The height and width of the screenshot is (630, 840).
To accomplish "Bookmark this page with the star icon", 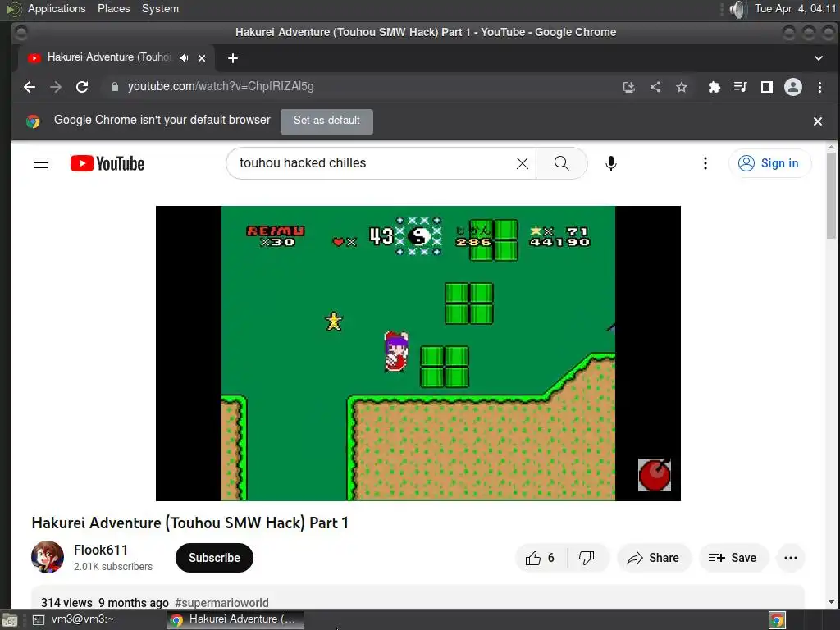I will click(x=682, y=87).
